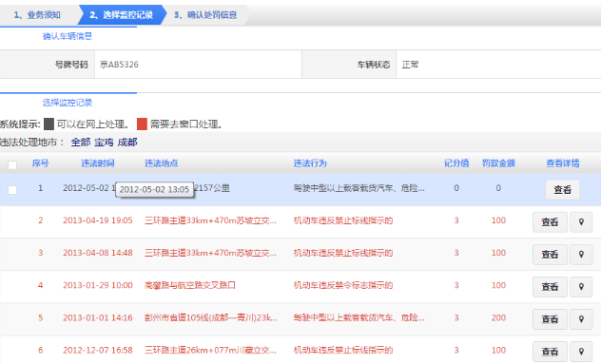The width and height of the screenshot is (601, 364).
Task: Click license plate value 京AB5326
Action: click(x=119, y=65)
